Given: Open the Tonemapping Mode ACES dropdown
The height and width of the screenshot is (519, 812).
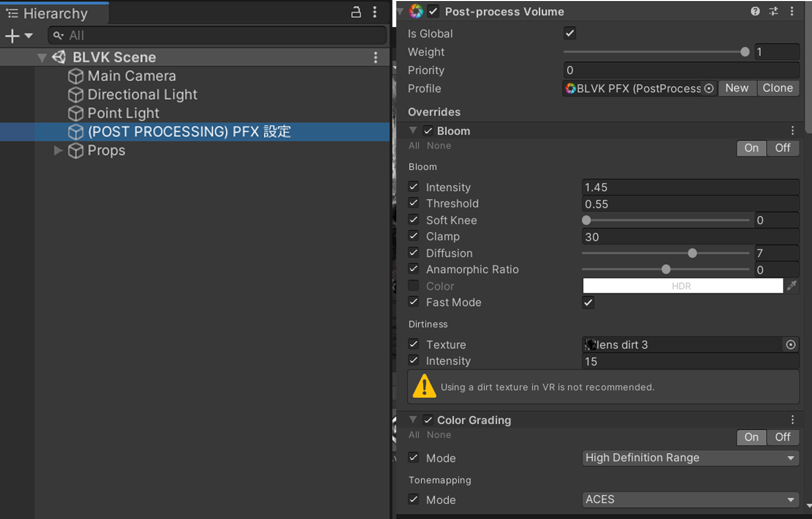Looking at the screenshot, I should pyautogui.click(x=690, y=499).
